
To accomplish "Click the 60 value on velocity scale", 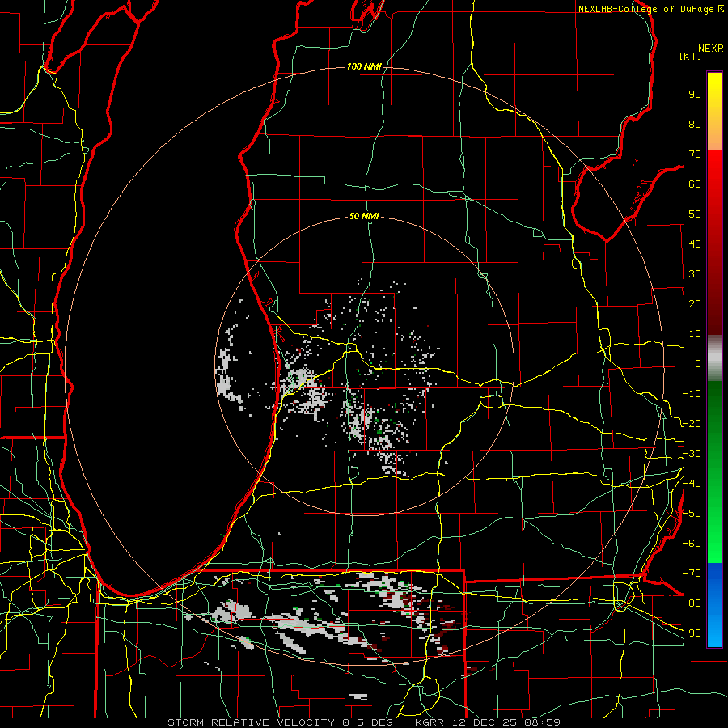I will 695,184.
